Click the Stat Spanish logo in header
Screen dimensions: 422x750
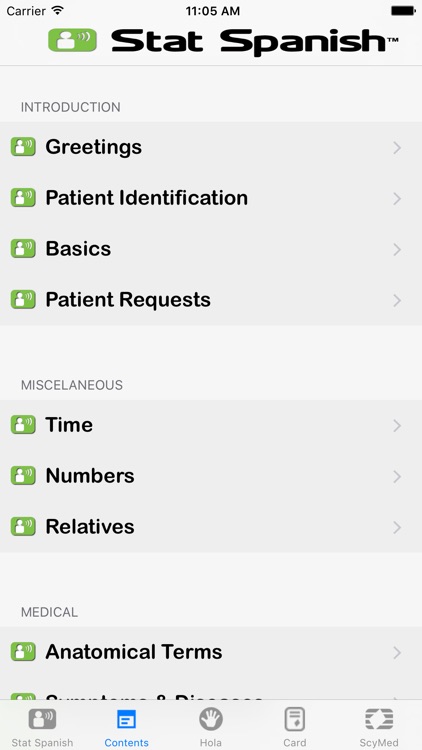pos(223,41)
